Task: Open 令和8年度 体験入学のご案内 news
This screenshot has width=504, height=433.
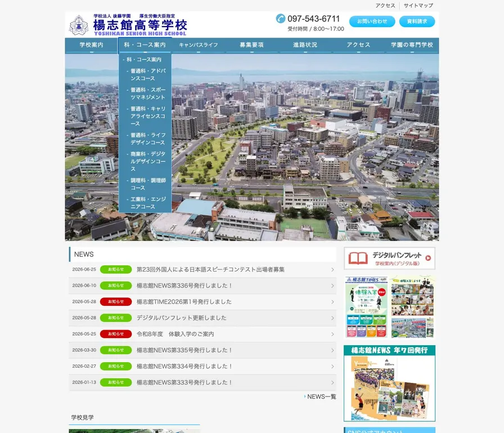Action: (175, 334)
